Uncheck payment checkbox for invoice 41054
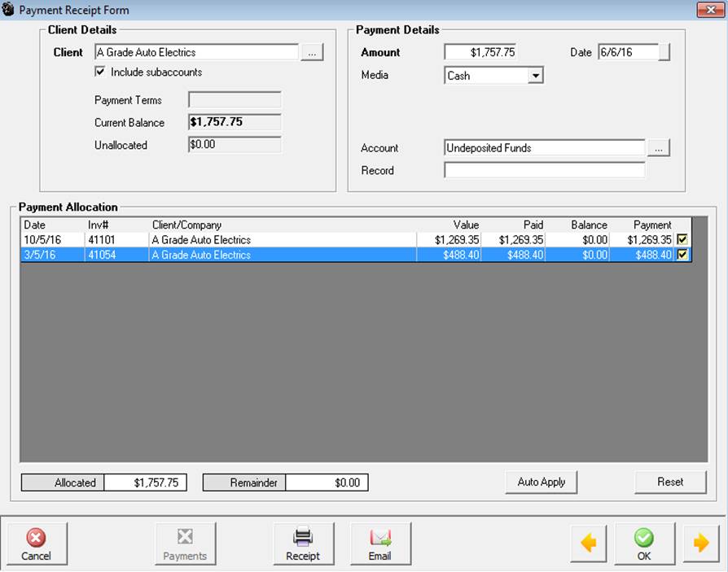 (682, 254)
